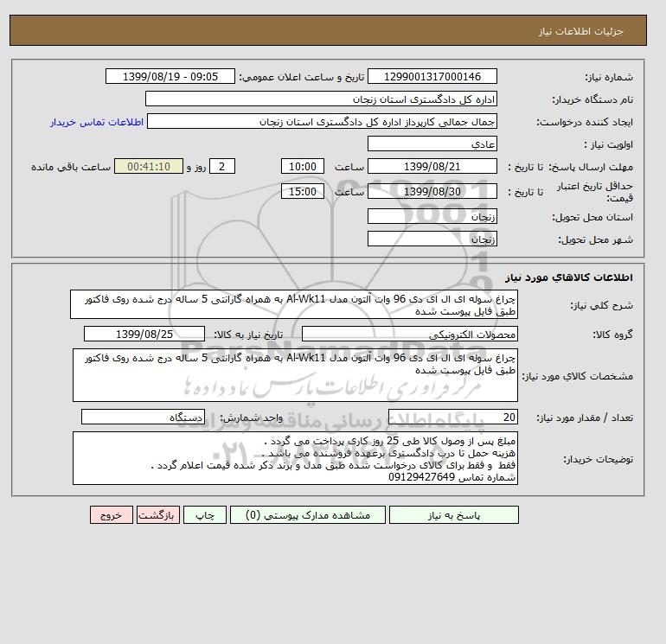Screen dimensions: 666x644
Task: Click buyer notes توضیحات خریدار text area
Action: tap(295, 458)
